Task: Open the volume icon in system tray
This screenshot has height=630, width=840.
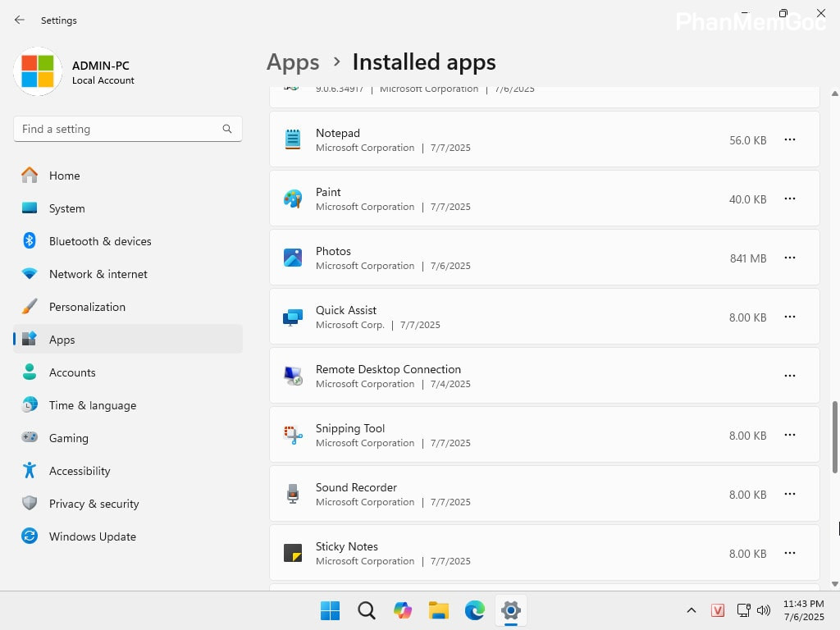Action: tap(764, 610)
